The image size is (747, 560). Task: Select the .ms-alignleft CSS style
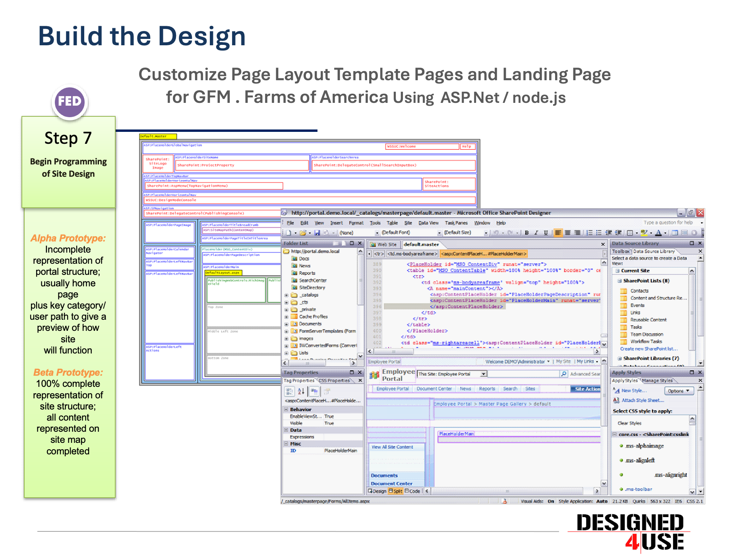pyautogui.click(x=640, y=460)
